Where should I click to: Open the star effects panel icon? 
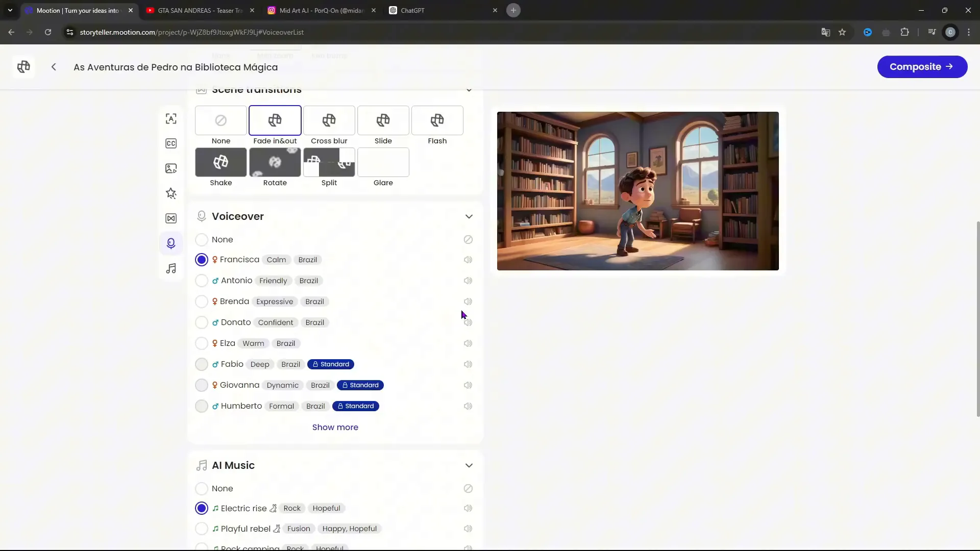171,193
